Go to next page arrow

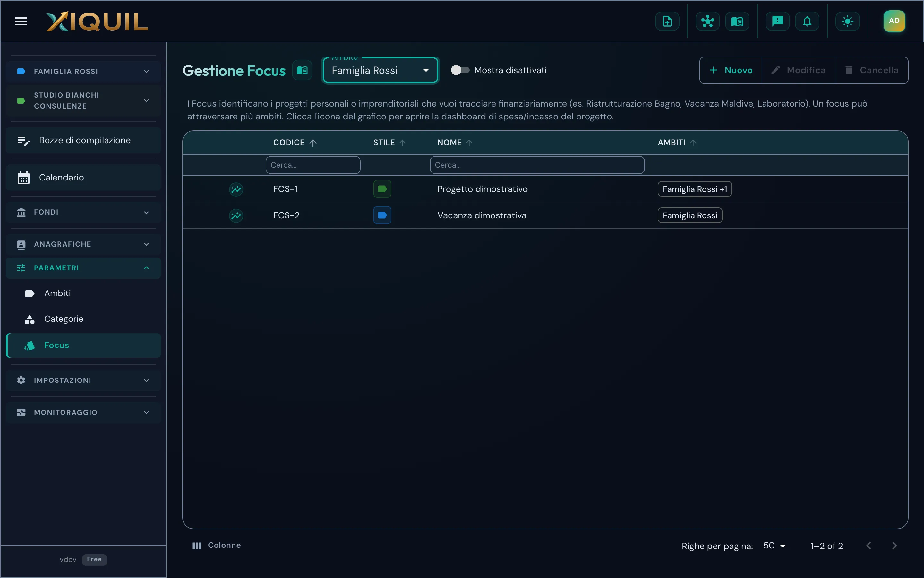click(894, 546)
